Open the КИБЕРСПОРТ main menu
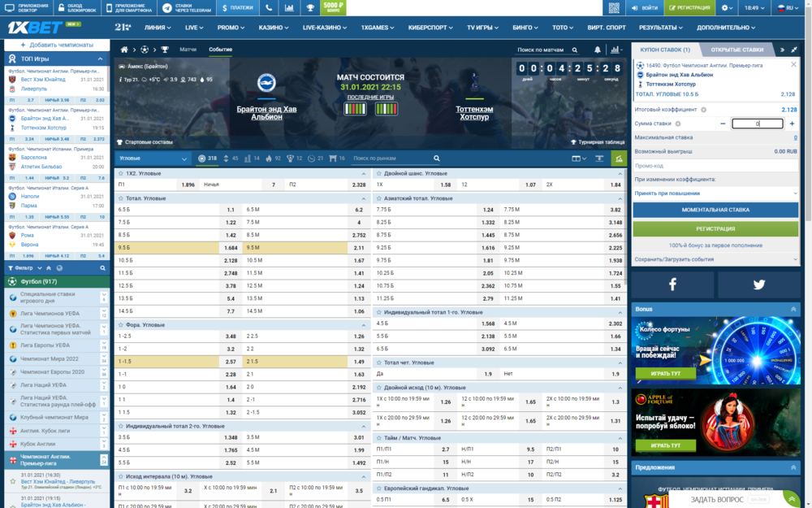 [x=430, y=28]
